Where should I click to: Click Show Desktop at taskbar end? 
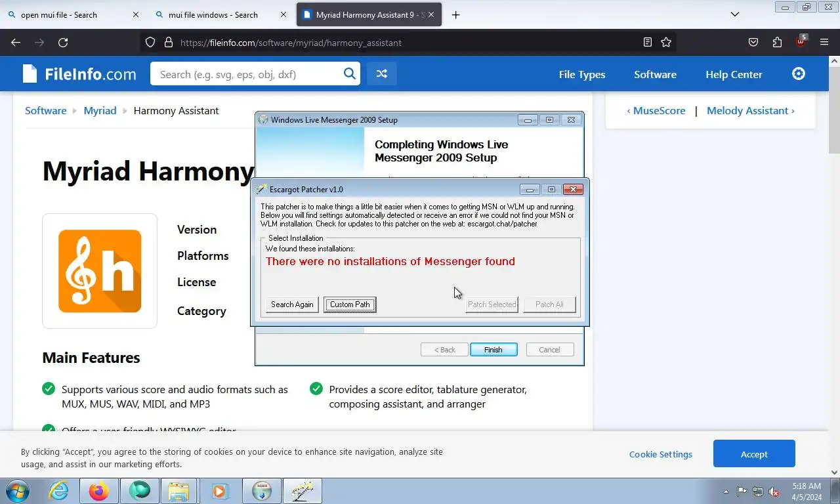pyautogui.click(x=835, y=491)
